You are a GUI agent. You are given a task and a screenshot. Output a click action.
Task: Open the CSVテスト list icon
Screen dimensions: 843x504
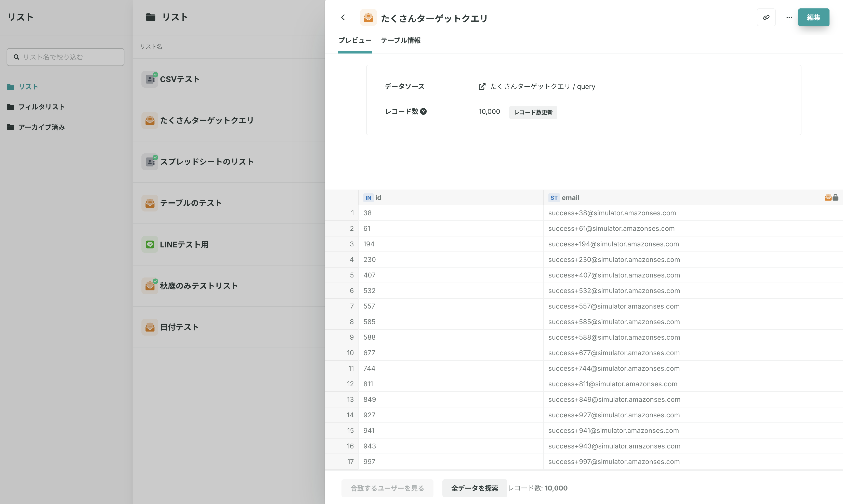(x=150, y=79)
